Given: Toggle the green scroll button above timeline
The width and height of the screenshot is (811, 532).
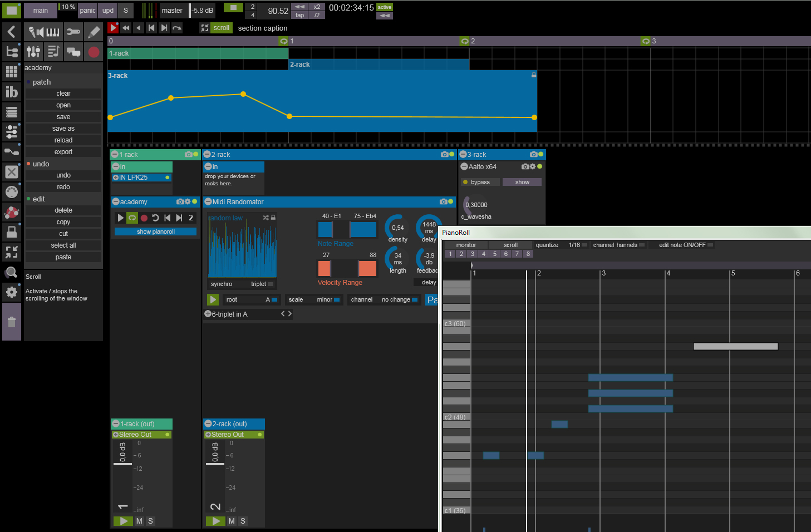Looking at the screenshot, I should (x=221, y=28).
